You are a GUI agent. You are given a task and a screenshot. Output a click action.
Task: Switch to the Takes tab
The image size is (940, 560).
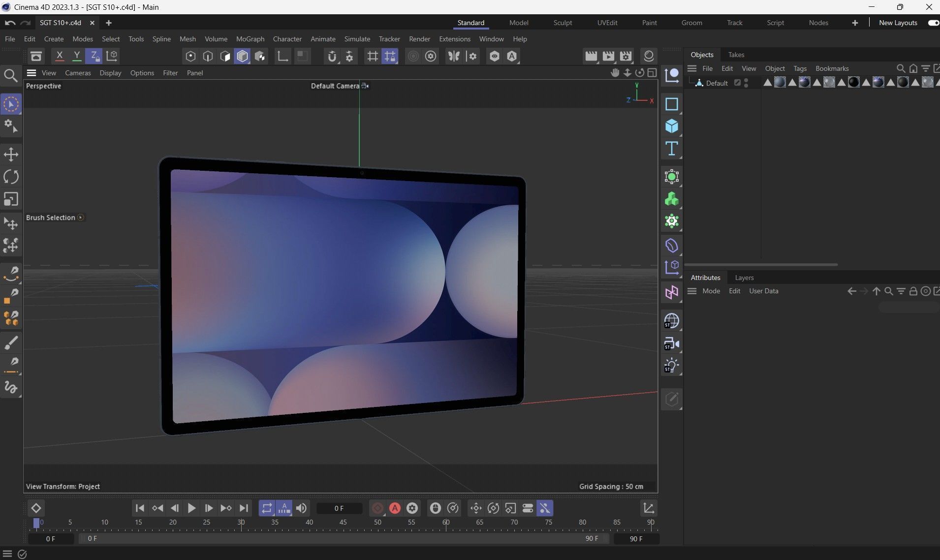(736, 55)
